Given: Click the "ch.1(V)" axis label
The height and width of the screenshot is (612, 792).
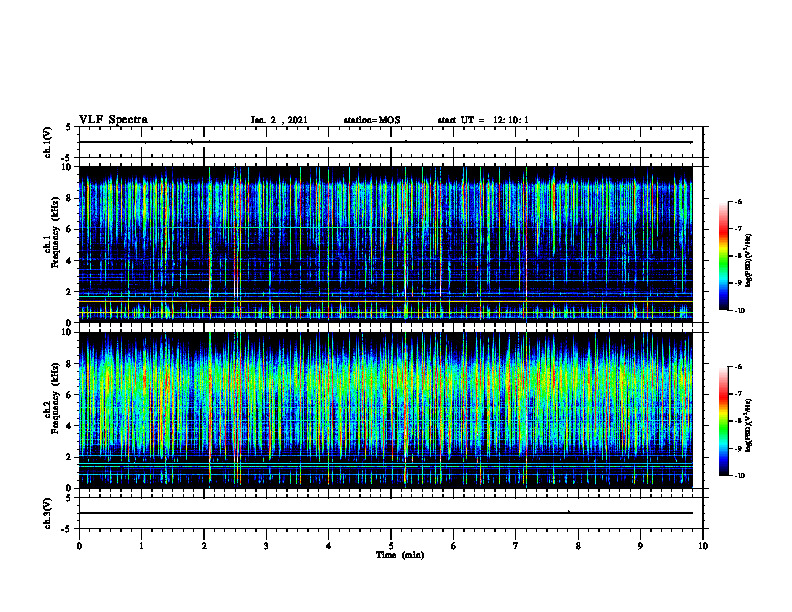Looking at the screenshot, I should coord(47,142).
